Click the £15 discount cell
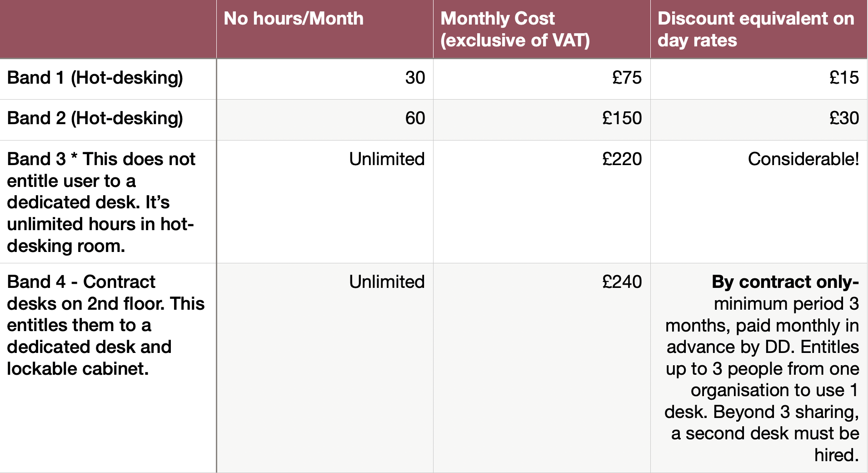Image resolution: width=868 pixels, height=473 pixels. (843, 78)
